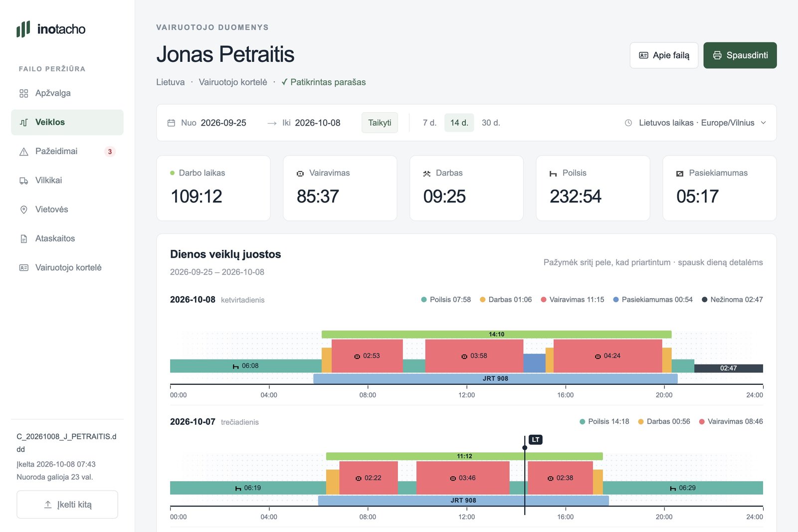The image size is (798, 532).
Task: Expand the Europe/Vilnius timezone dropdown arrow
Action: (763, 123)
